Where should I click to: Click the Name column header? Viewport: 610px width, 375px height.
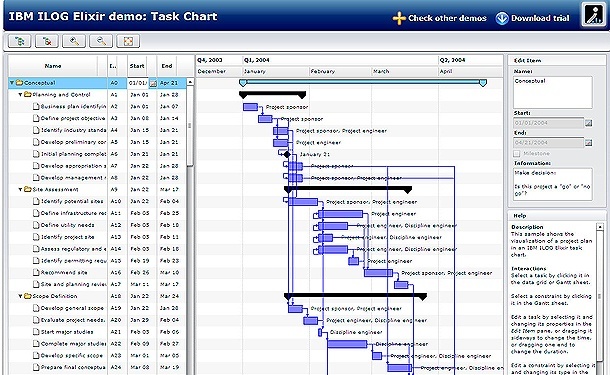click(x=53, y=66)
